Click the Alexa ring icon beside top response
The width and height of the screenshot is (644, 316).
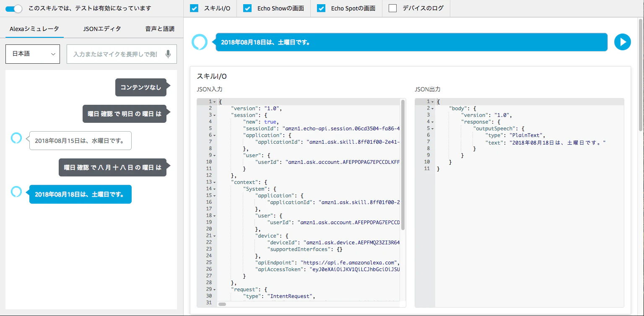click(200, 42)
